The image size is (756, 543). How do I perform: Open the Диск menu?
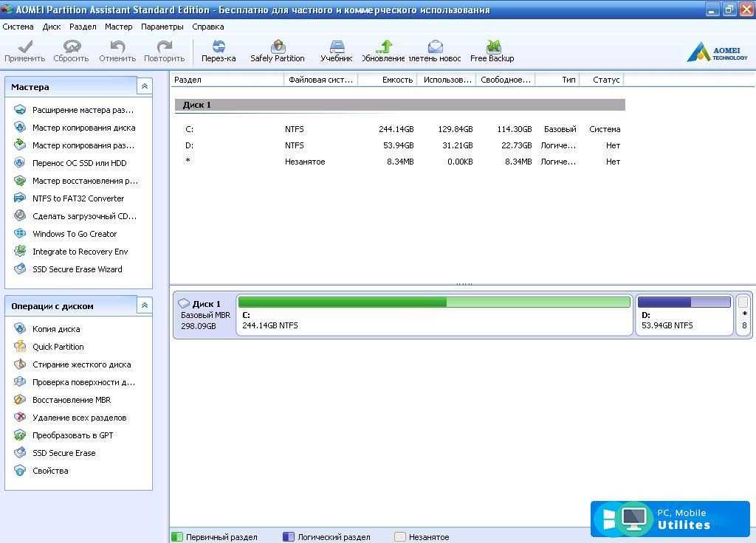click(52, 27)
